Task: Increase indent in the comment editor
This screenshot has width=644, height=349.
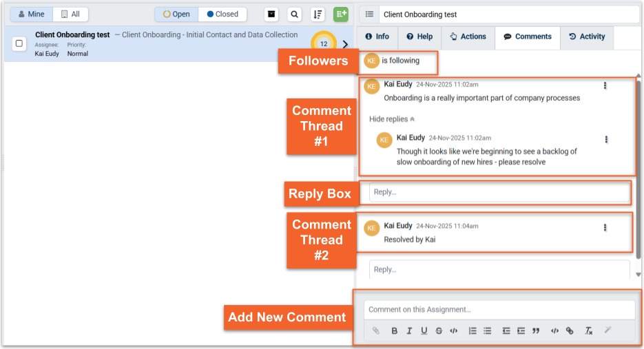Action: [521, 330]
